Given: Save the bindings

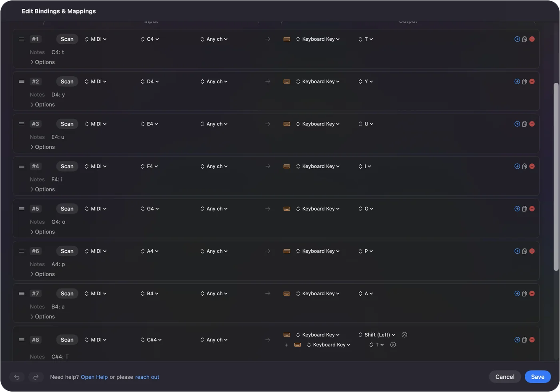Looking at the screenshot, I should (538, 377).
